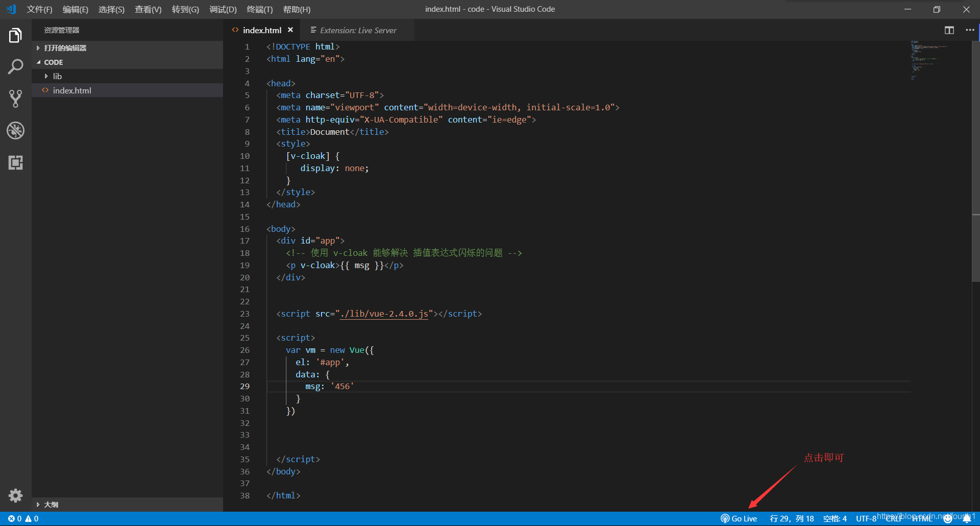Switch to Extension: Live Server tab
The height and width of the screenshot is (526, 980).
pyautogui.click(x=358, y=30)
